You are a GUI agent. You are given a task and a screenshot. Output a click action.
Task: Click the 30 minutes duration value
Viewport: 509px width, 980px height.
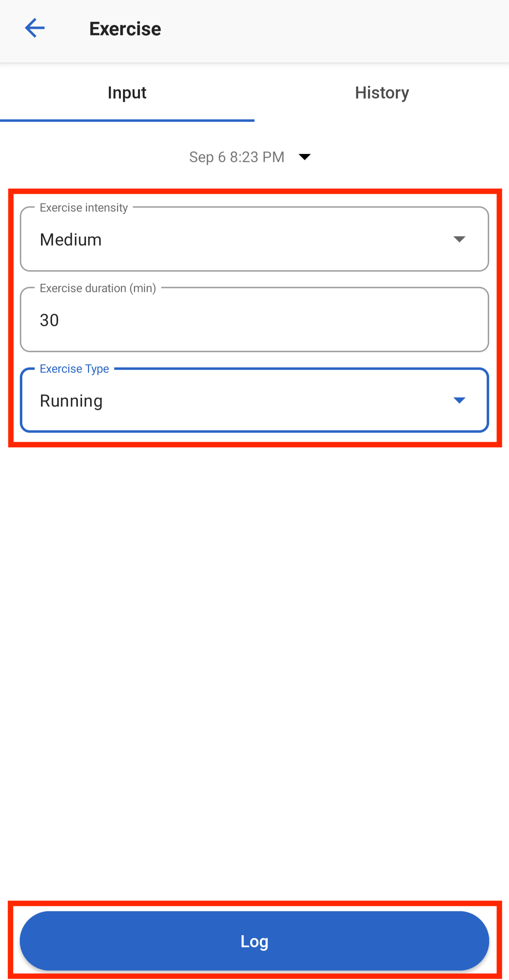tap(49, 320)
